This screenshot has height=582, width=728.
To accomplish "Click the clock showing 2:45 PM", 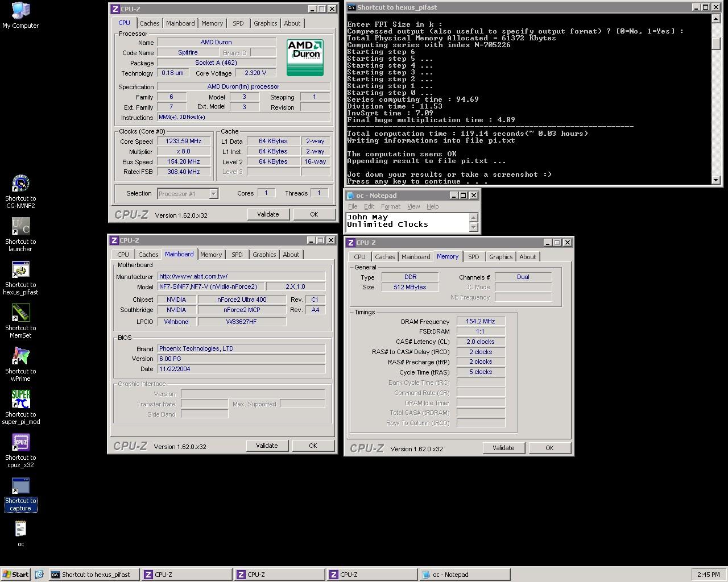I will [x=708, y=575].
